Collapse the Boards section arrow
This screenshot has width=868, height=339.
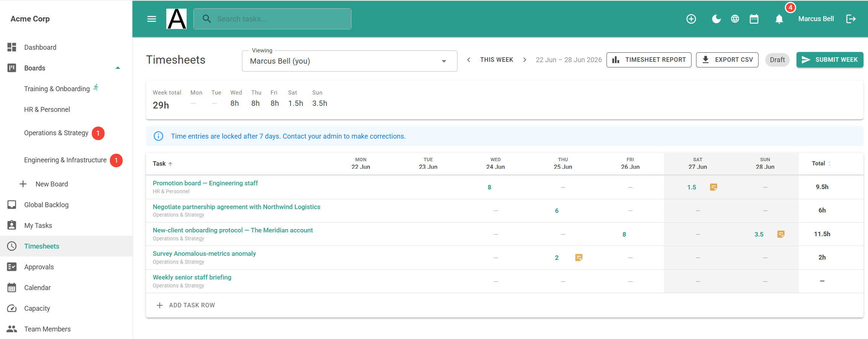118,68
